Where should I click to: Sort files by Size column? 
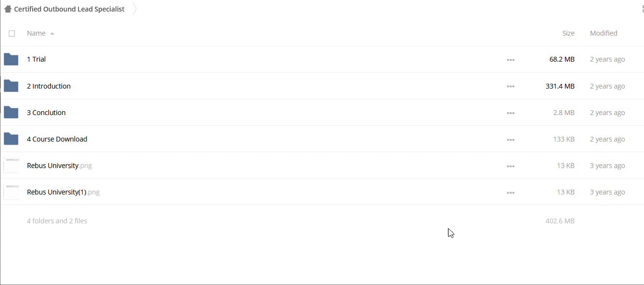[x=568, y=33]
